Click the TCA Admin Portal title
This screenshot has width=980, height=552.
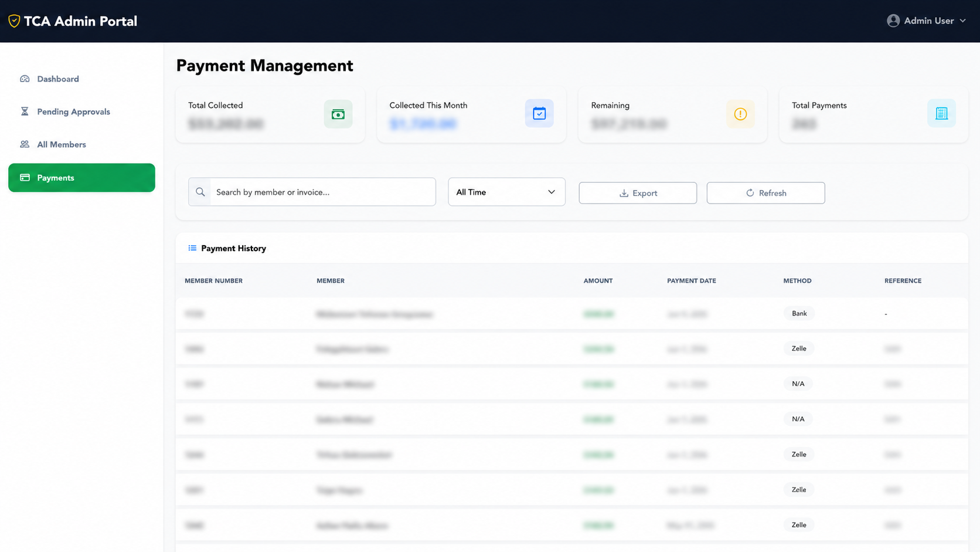(80, 21)
